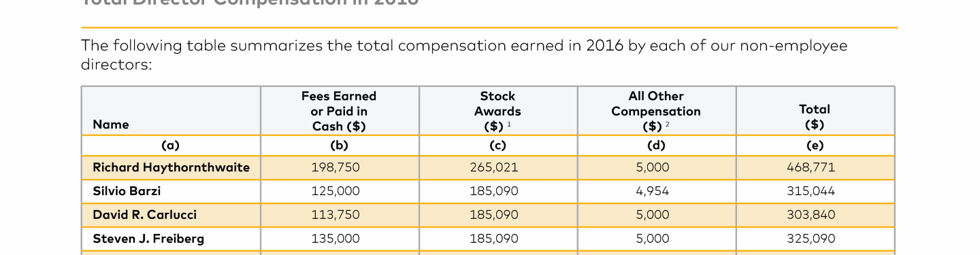Select the Stock Awards column header
980x255 pixels.
point(497,112)
